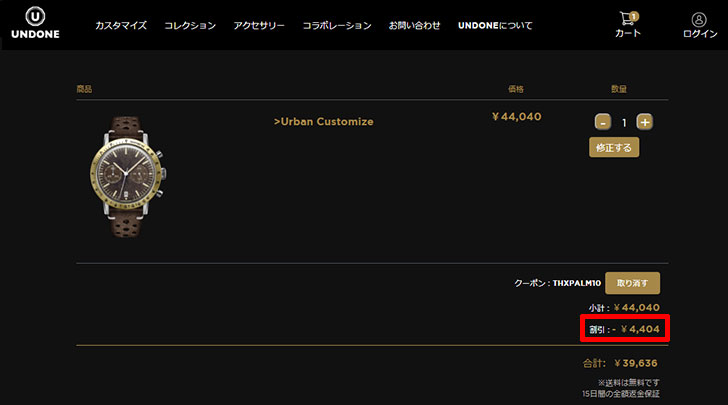This screenshot has height=405, width=728.
Task: Click the quantity value field
Action: 624,122
